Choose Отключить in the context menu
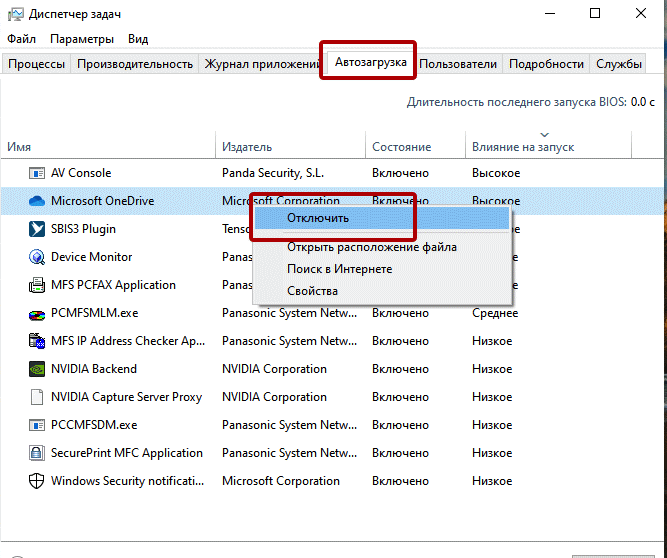 (x=382, y=218)
